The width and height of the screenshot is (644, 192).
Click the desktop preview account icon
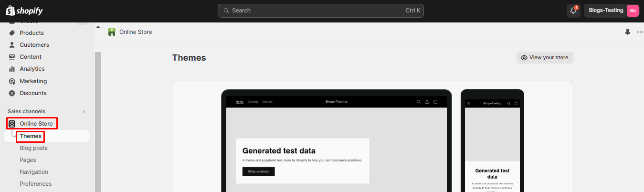pyautogui.click(x=427, y=102)
